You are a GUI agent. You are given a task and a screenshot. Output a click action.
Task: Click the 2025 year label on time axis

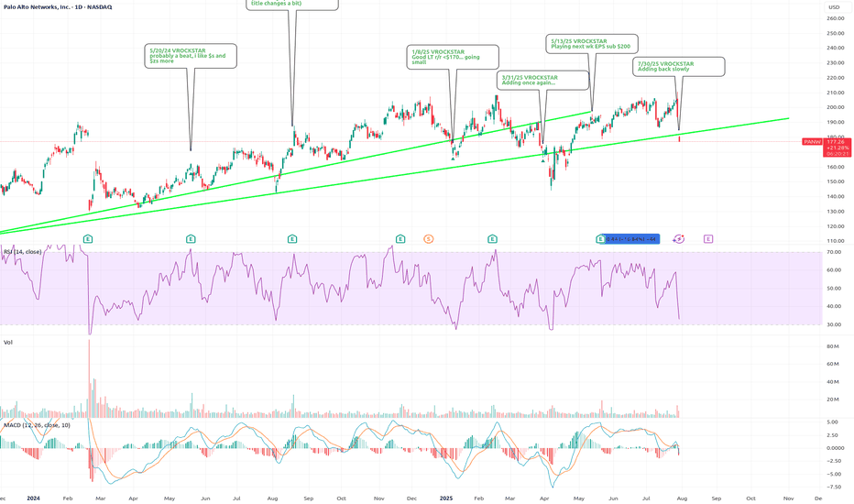(446, 498)
